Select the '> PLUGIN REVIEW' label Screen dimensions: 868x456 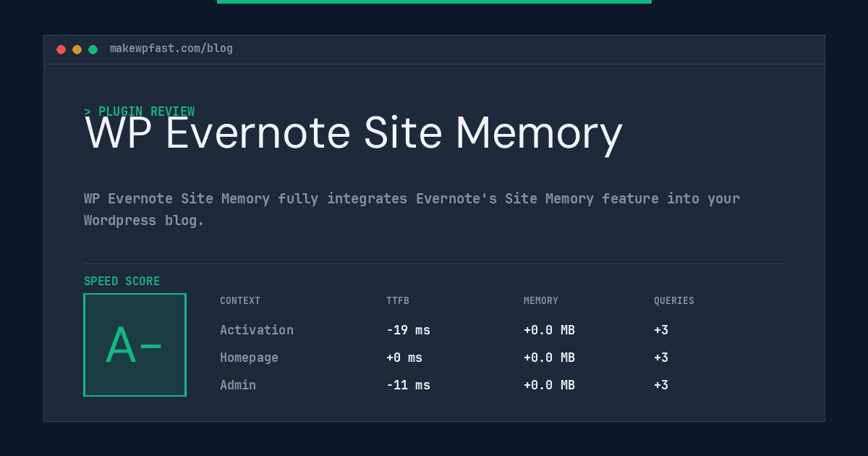[x=140, y=111]
